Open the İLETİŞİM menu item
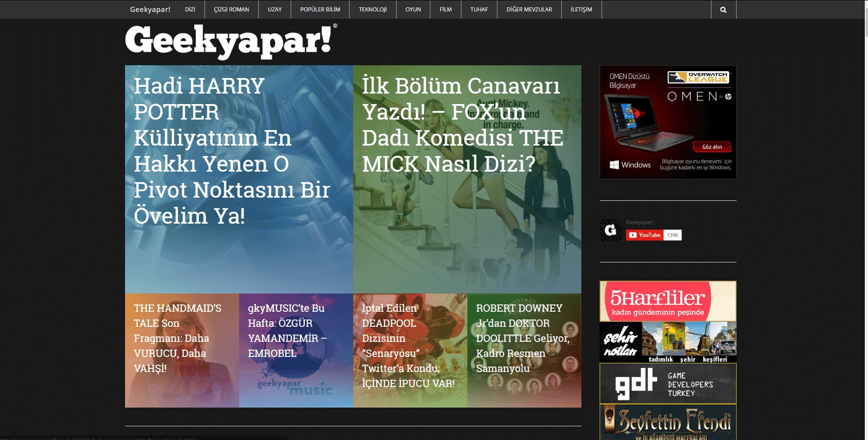 coord(581,10)
